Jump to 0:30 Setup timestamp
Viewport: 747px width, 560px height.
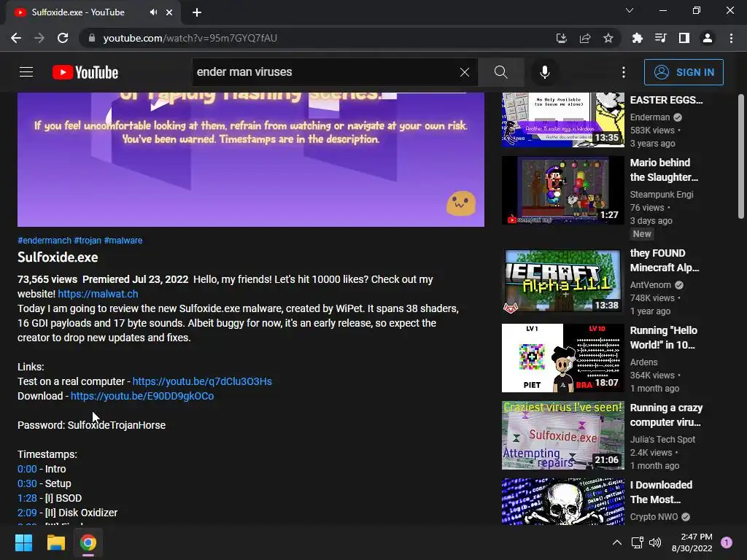coord(27,483)
